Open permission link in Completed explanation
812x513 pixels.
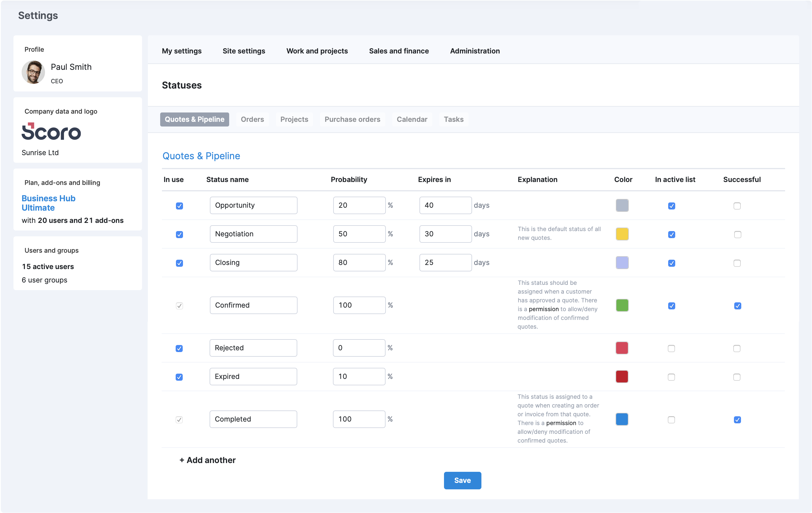click(561, 423)
